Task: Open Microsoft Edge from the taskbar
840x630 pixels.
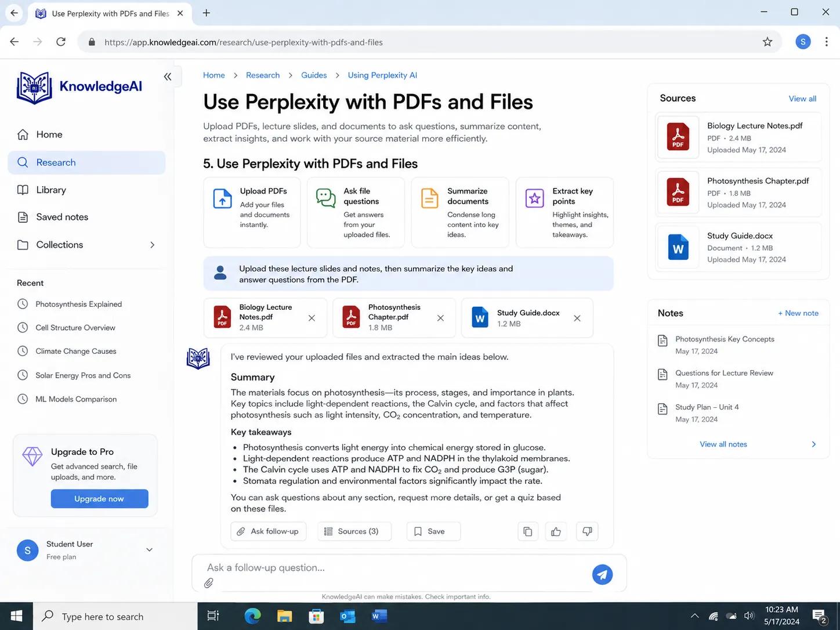Action: pos(252,616)
